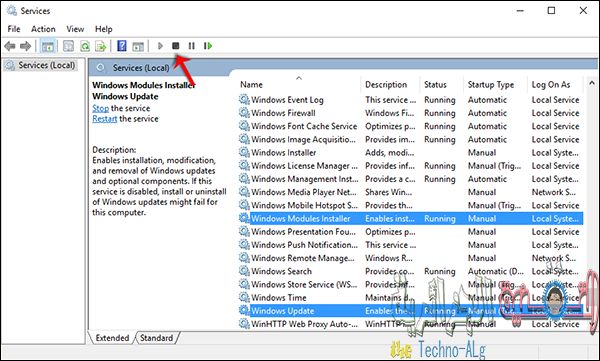Viewport: 600px width, 361px height.
Task: Select the Windows Push Notification service
Action: tap(411, 245)
